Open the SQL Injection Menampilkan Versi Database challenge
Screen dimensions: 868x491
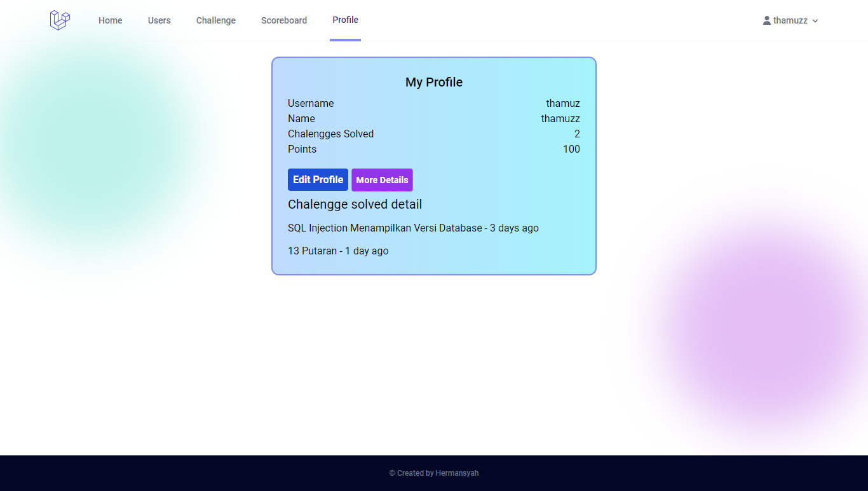click(413, 228)
